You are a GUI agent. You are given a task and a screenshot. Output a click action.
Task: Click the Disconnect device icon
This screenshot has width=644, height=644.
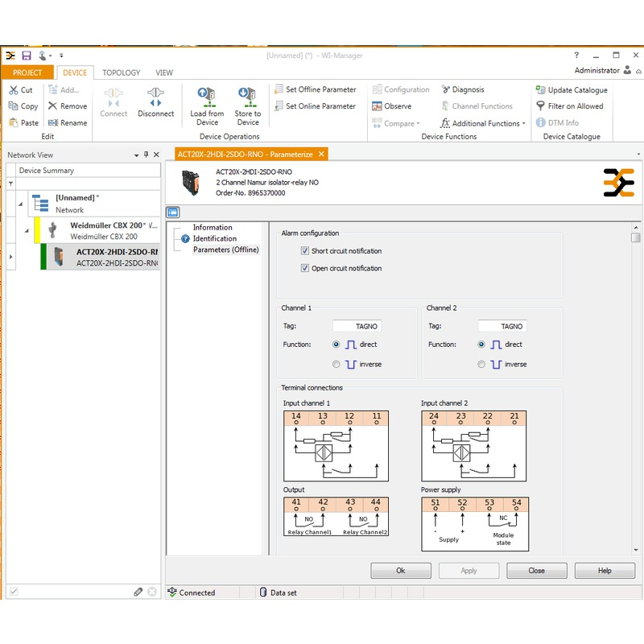[155, 97]
